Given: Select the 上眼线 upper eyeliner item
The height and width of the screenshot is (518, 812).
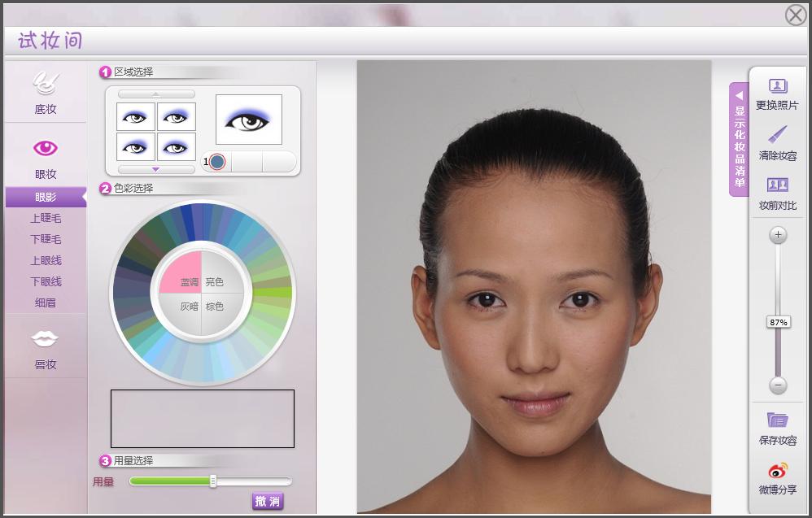Looking at the screenshot, I should click(x=46, y=261).
